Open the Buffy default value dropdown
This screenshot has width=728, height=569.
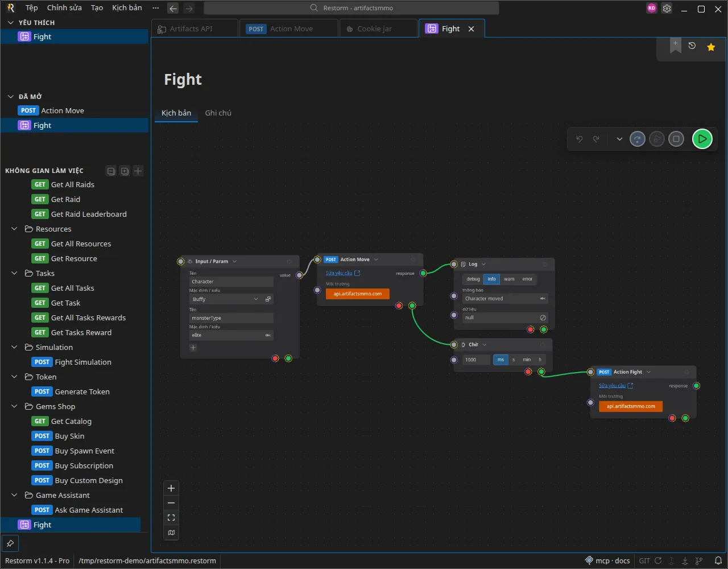[256, 299]
